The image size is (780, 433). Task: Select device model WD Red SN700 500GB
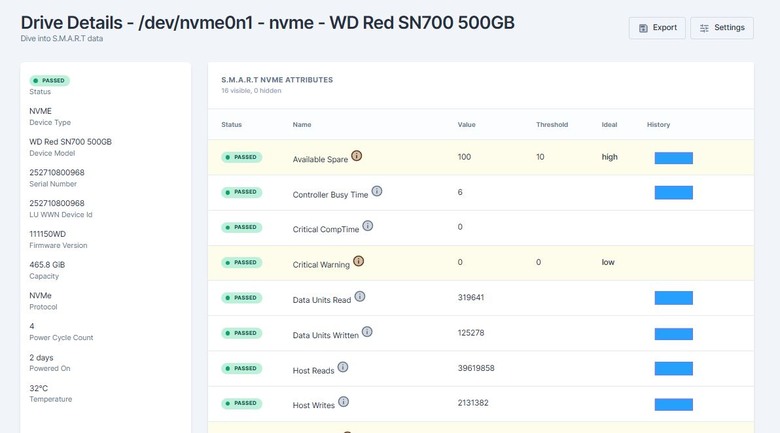pyautogui.click(x=70, y=142)
